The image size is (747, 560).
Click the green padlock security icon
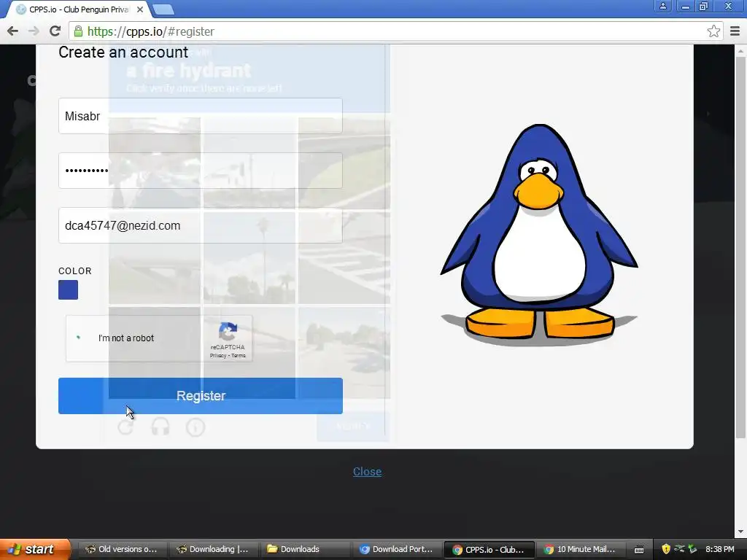coord(78,31)
